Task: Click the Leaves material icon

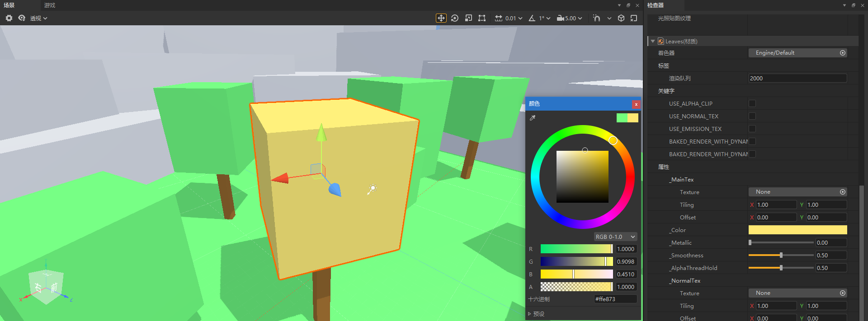Action: point(661,41)
